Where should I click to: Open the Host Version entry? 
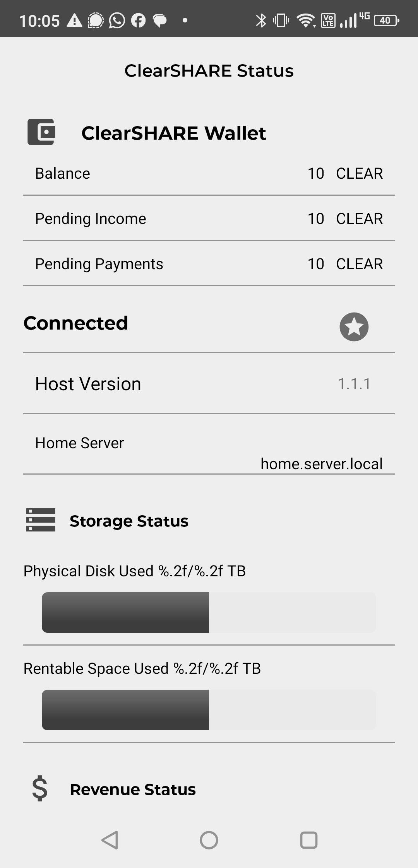click(x=209, y=384)
